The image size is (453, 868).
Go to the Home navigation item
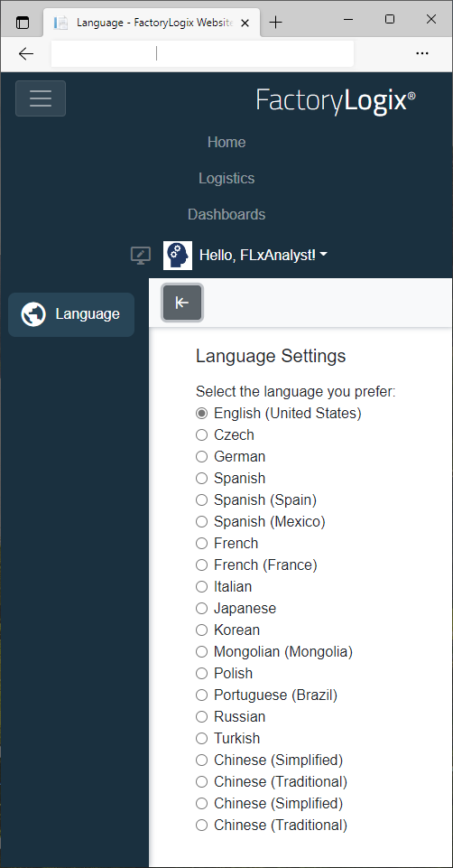[x=226, y=143]
